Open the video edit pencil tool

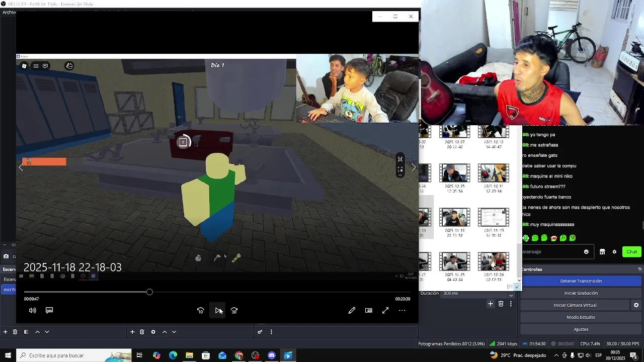[352, 311]
